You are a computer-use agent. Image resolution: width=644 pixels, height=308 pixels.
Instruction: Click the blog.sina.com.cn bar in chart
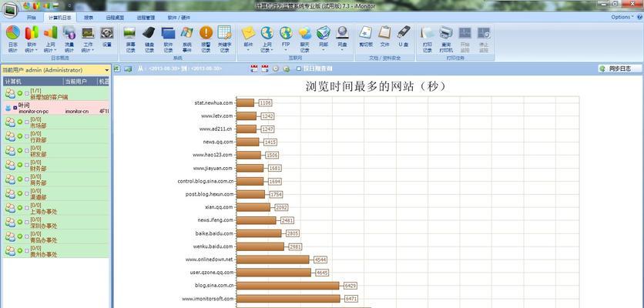[288, 286]
